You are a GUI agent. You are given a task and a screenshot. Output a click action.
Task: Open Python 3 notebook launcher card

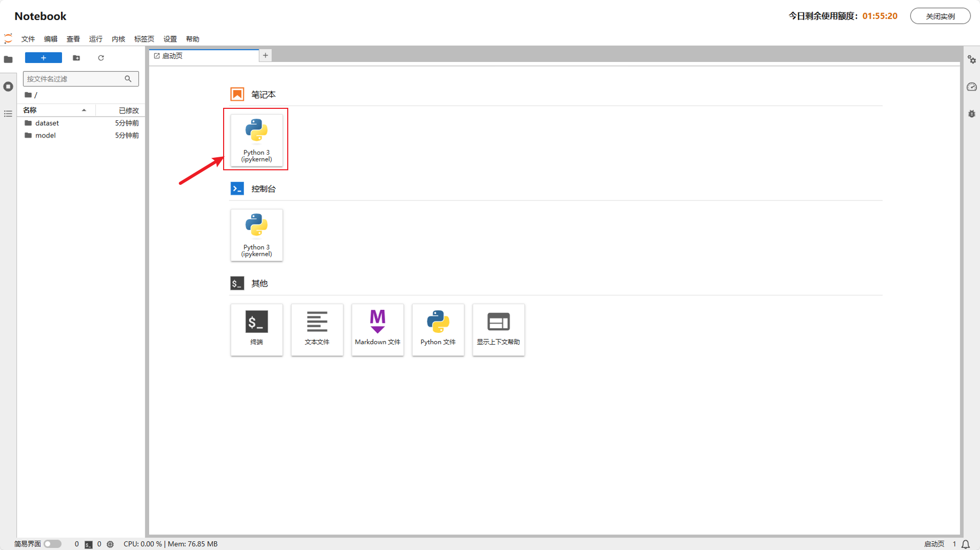(x=256, y=140)
